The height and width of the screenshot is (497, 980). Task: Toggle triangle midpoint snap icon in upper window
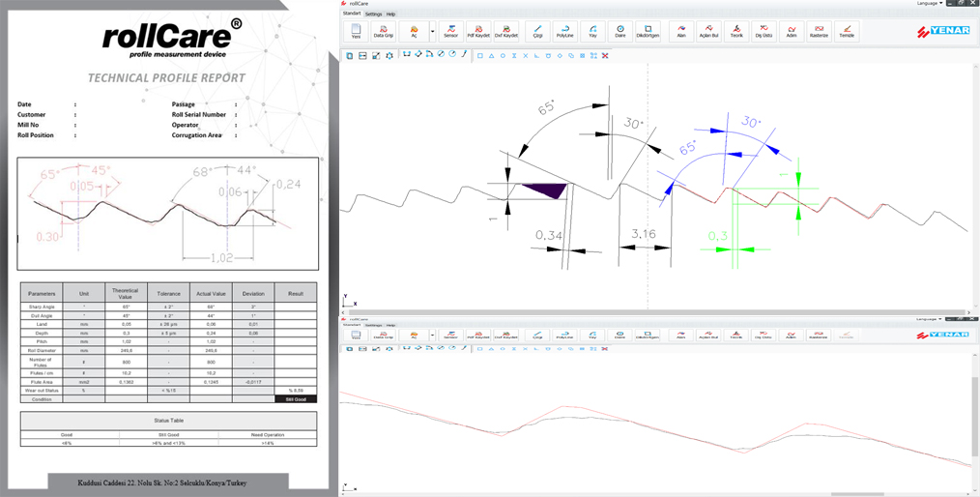(x=491, y=56)
